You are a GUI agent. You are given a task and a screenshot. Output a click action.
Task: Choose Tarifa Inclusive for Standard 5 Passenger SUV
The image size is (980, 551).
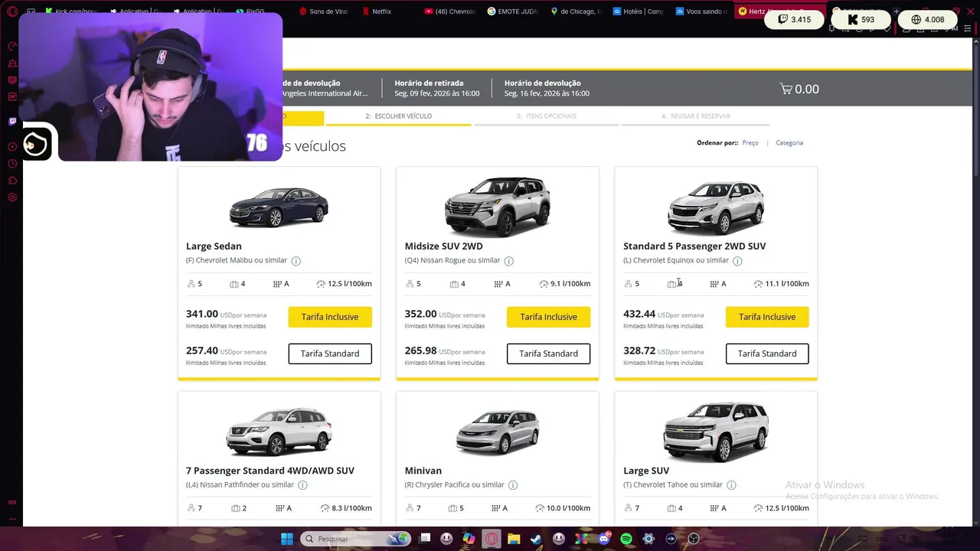767,317
